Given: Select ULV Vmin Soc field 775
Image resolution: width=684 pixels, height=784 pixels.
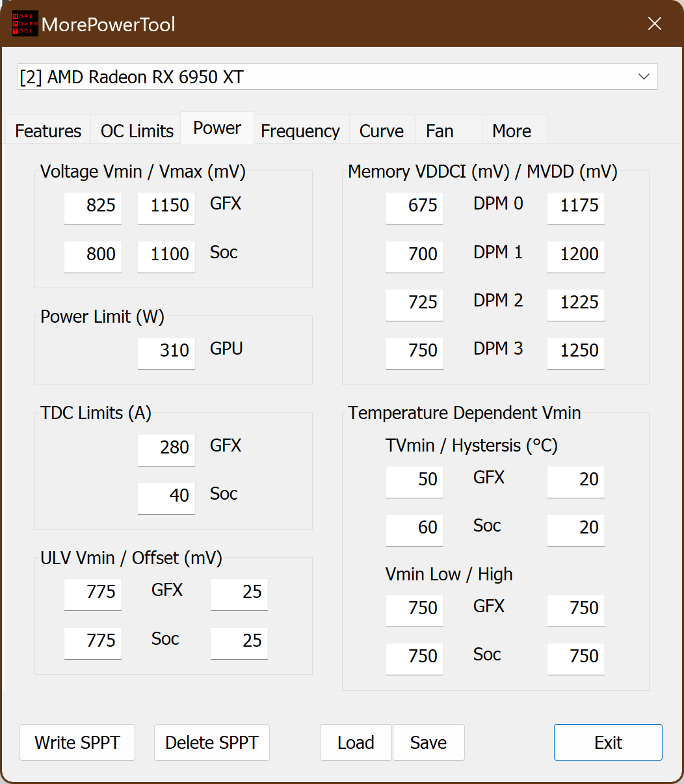Looking at the screenshot, I should click(x=93, y=643).
